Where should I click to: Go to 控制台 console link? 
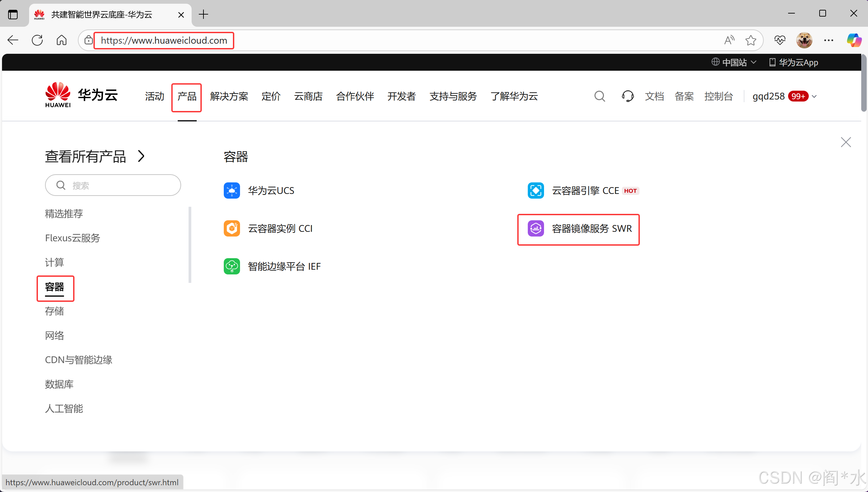tap(718, 96)
